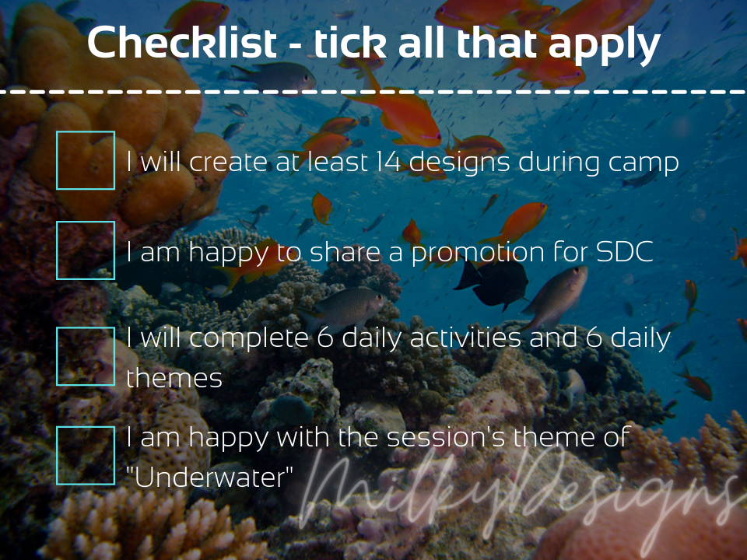The width and height of the screenshot is (747, 560).
Task: Tick the checkbox for creating 14 designs
Action: 86,160
